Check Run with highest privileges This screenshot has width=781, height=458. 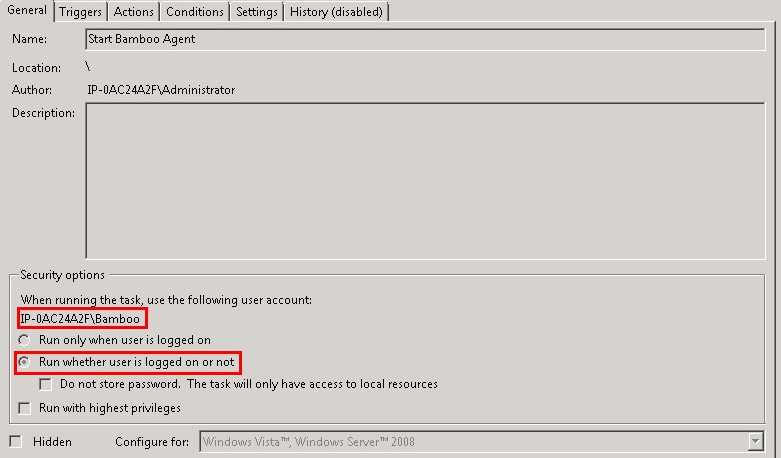tap(25, 408)
